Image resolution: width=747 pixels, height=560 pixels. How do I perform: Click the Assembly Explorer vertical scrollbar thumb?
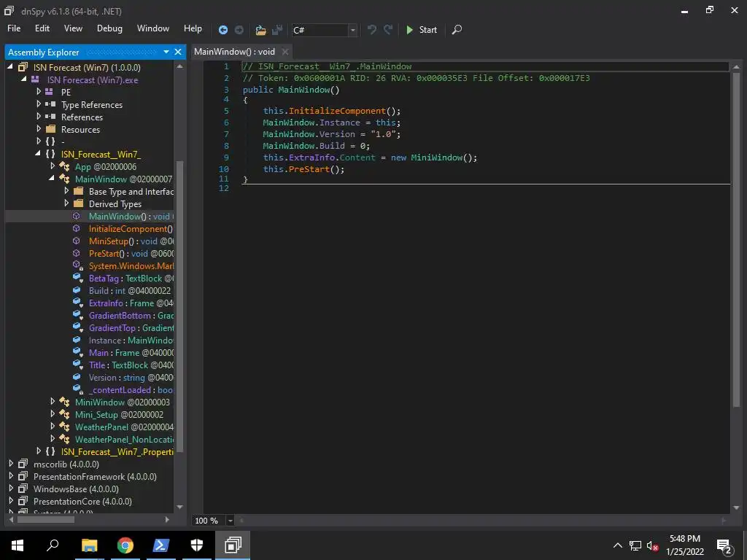point(179,306)
